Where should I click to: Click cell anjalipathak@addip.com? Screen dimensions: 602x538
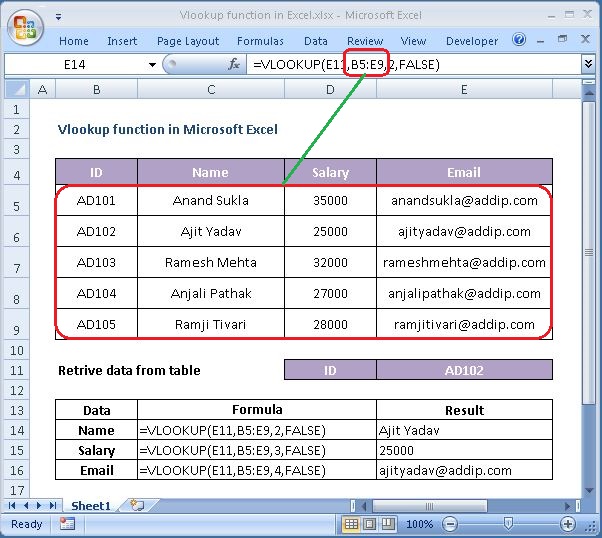click(464, 294)
